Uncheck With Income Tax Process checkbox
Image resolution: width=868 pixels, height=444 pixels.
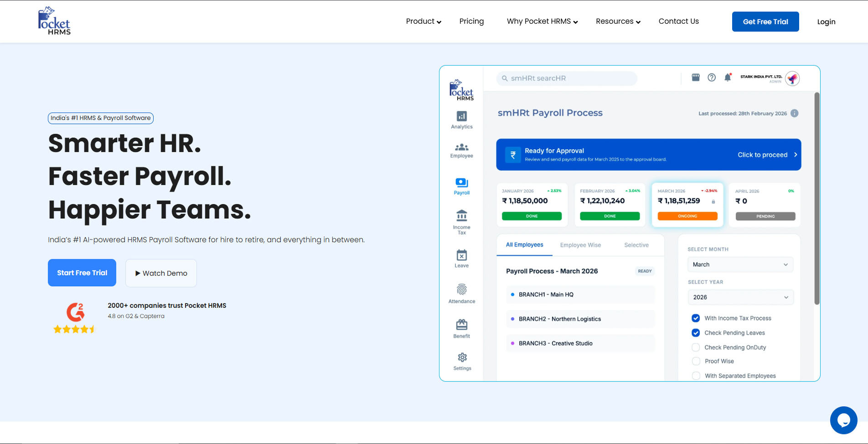pyautogui.click(x=696, y=318)
